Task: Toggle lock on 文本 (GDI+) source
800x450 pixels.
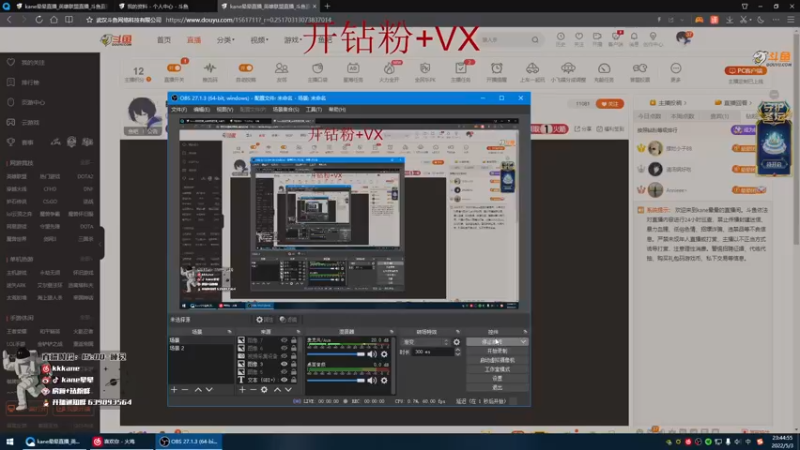Action: pos(294,380)
